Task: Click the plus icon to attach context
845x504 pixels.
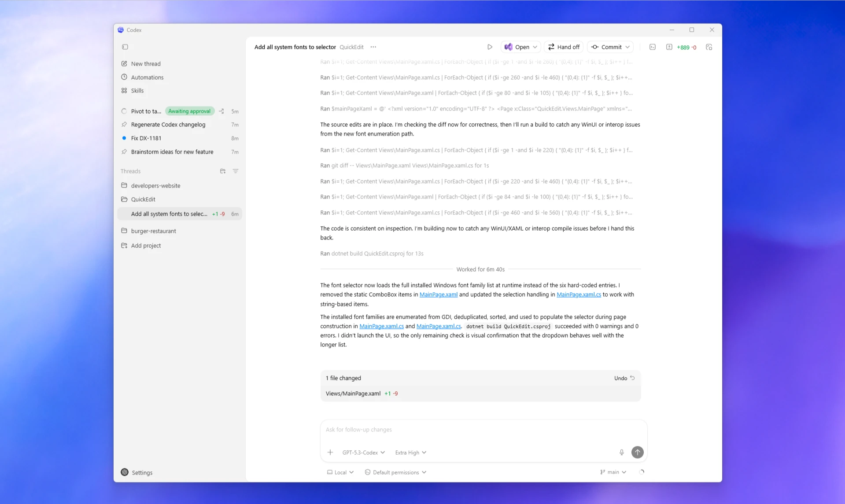Action: [x=330, y=452]
